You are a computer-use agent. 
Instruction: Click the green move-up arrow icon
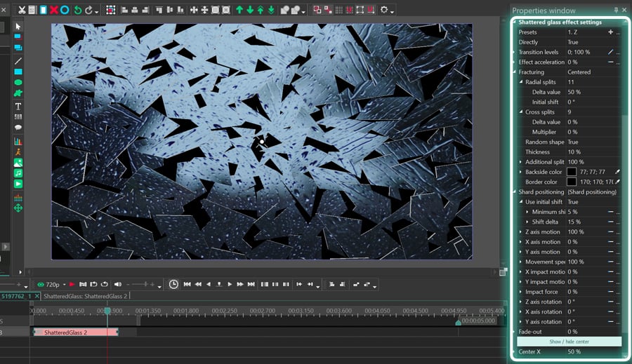point(239,10)
